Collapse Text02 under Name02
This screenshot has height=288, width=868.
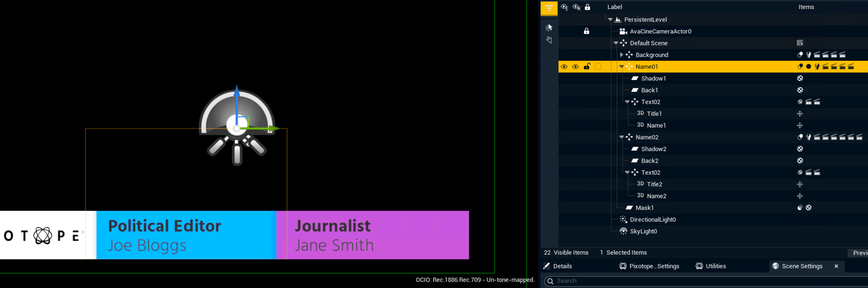pyautogui.click(x=627, y=172)
